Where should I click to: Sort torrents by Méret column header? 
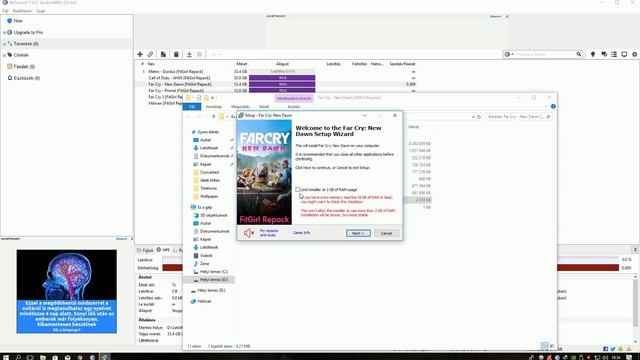242,64
